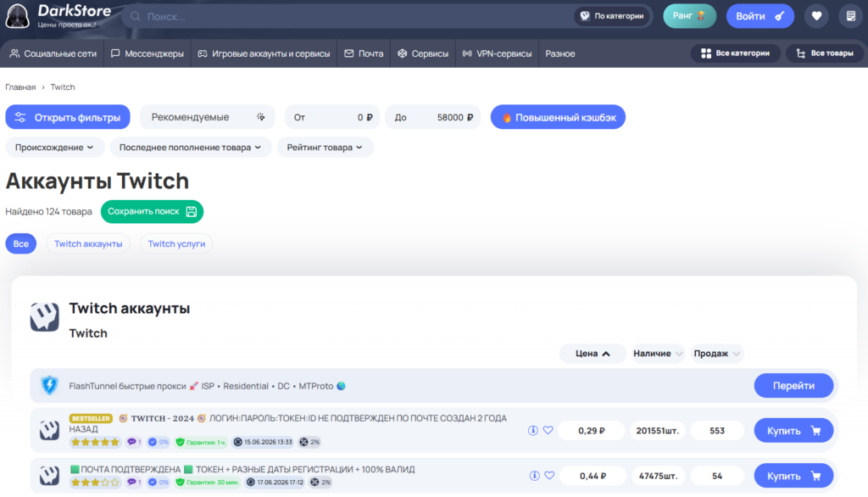
Task: Go to Главная breadcrumb
Action: 20,87
